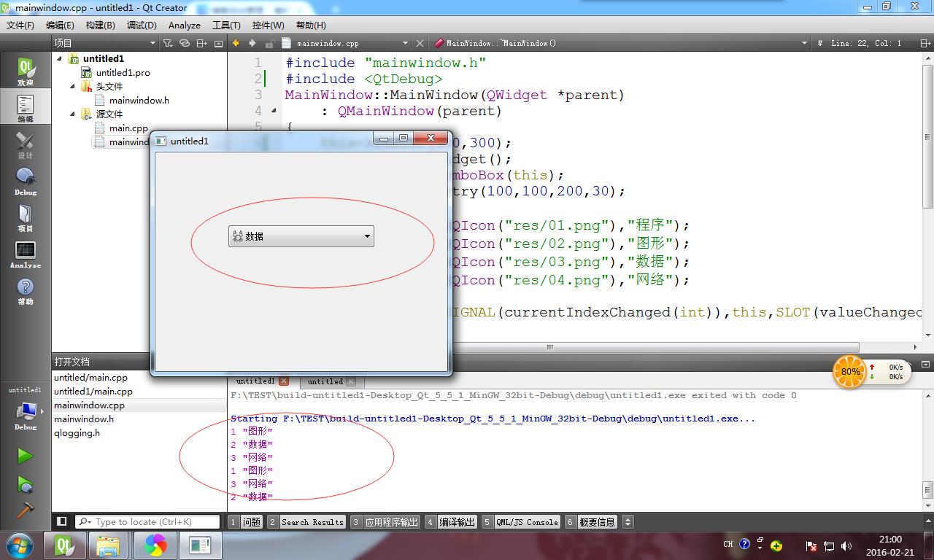Image resolution: width=934 pixels, height=560 pixels.
Task: Open Design mode from the left sidebar
Action: (x=26, y=144)
